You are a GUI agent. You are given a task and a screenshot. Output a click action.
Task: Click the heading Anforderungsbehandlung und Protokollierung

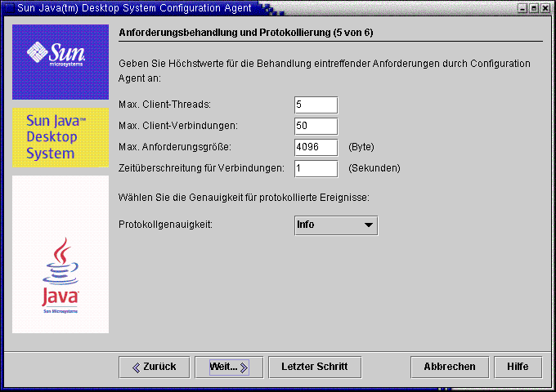(x=246, y=33)
